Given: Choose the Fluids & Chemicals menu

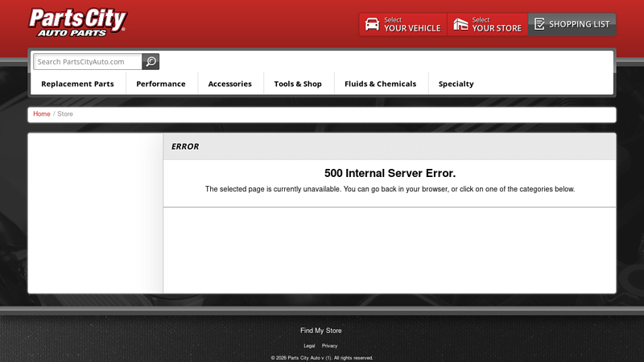Looking at the screenshot, I should [x=380, y=84].
